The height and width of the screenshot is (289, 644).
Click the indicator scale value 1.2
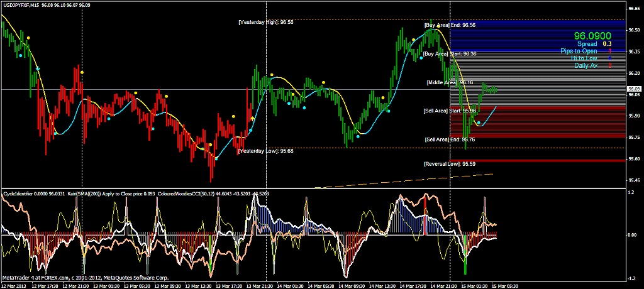(632, 191)
